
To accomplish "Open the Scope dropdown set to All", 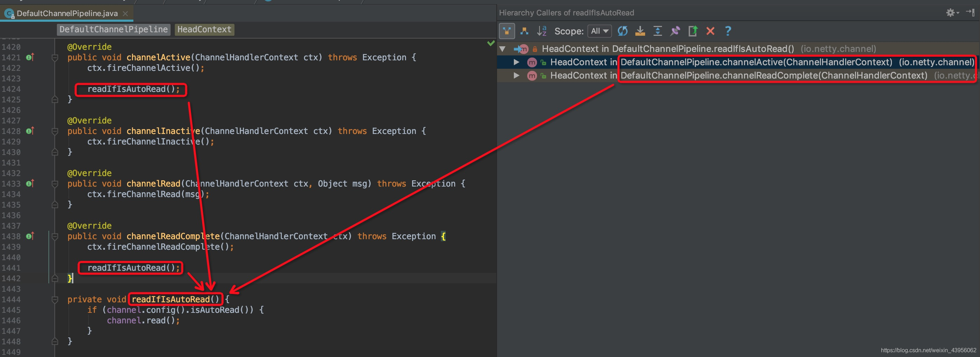I will pos(600,31).
